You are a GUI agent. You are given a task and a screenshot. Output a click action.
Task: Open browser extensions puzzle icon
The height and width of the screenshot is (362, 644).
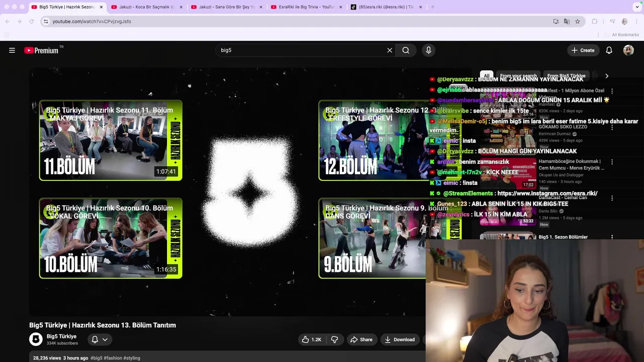(594, 22)
